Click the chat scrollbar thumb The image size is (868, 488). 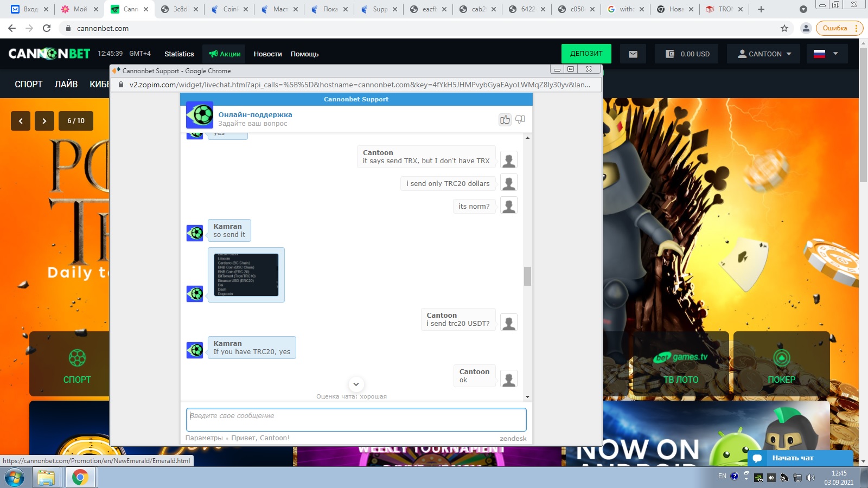[527, 276]
